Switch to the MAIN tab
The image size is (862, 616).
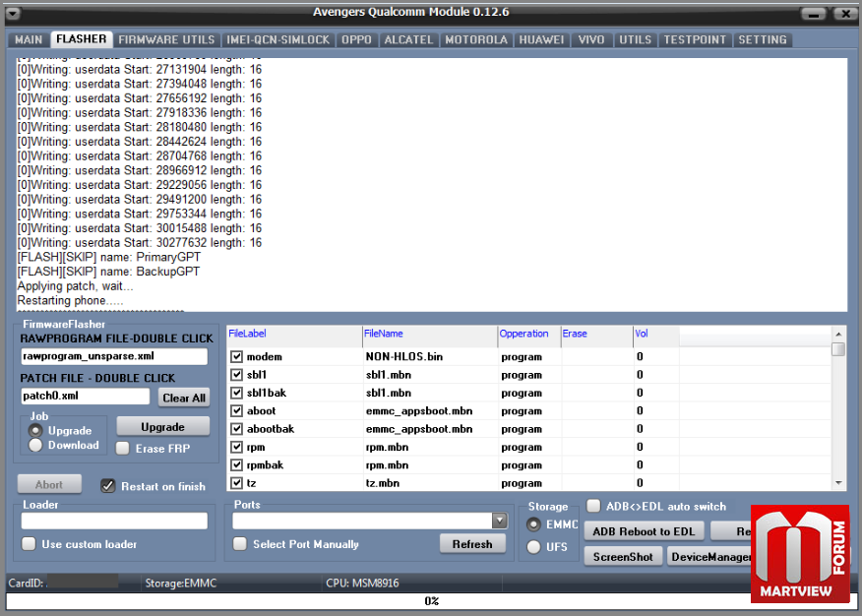click(x=29, y=39)
